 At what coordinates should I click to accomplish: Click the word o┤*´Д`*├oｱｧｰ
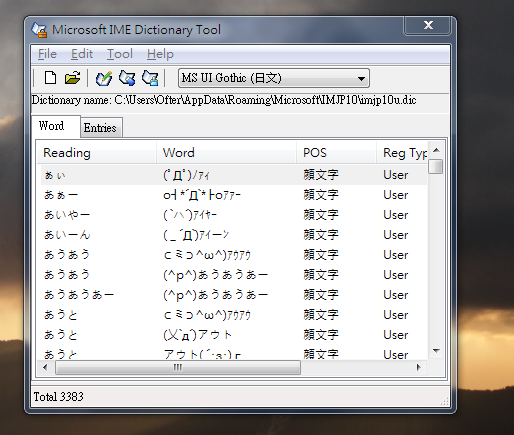202,195
